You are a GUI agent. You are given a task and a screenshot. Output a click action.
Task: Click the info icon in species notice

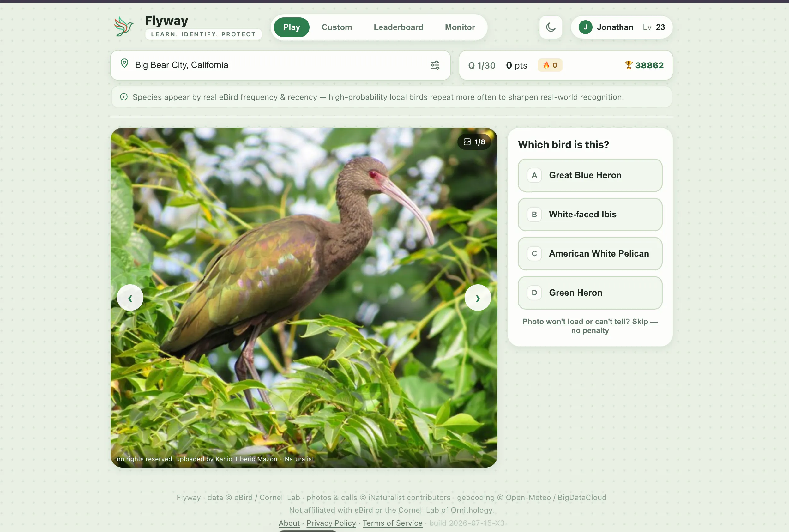(124, 97)
